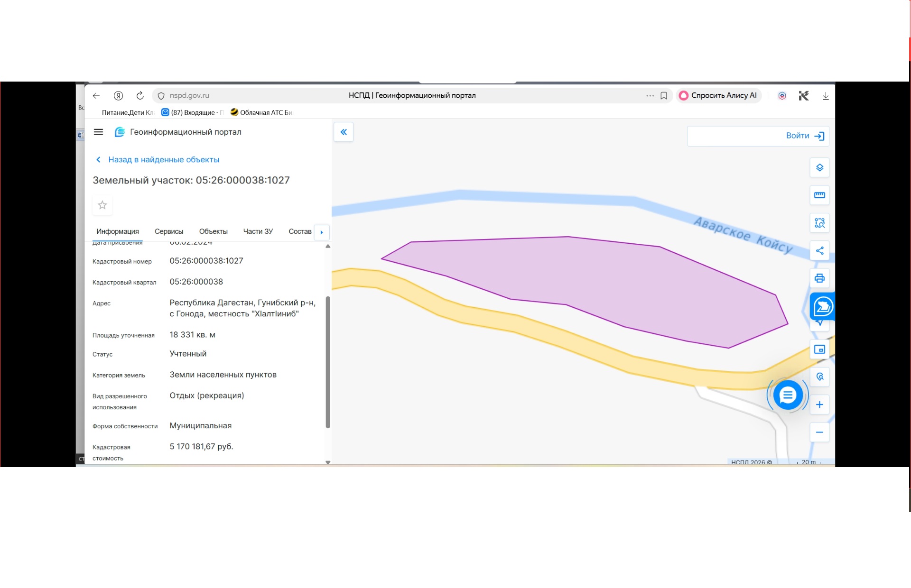This screenshot has height=588, width=911.
Task: Select the ruler measurement tool
Action: point(819,195)
